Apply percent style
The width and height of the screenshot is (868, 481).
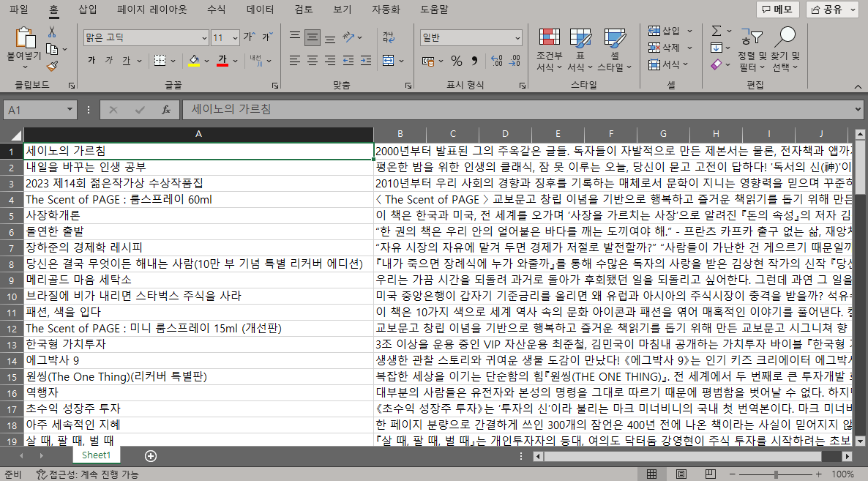[x=456, y=61]
